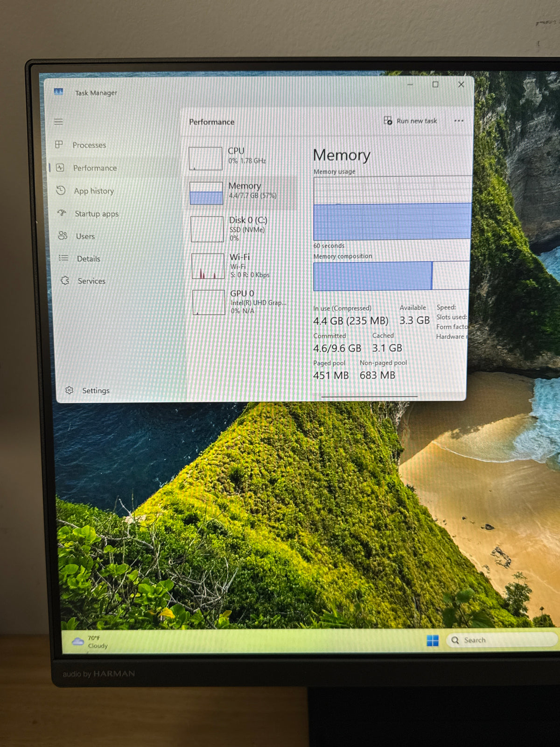Screen dimensions: 560x747
Task: Click the 'Slots used:' memory detail label
Action: pyautogui.click(x=451, y=317)
